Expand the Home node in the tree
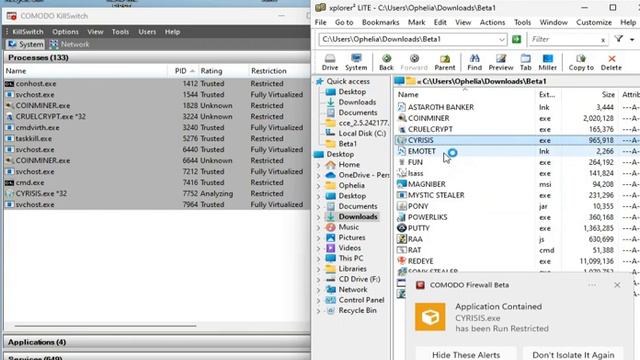640x360 pixels. [318, 165]
